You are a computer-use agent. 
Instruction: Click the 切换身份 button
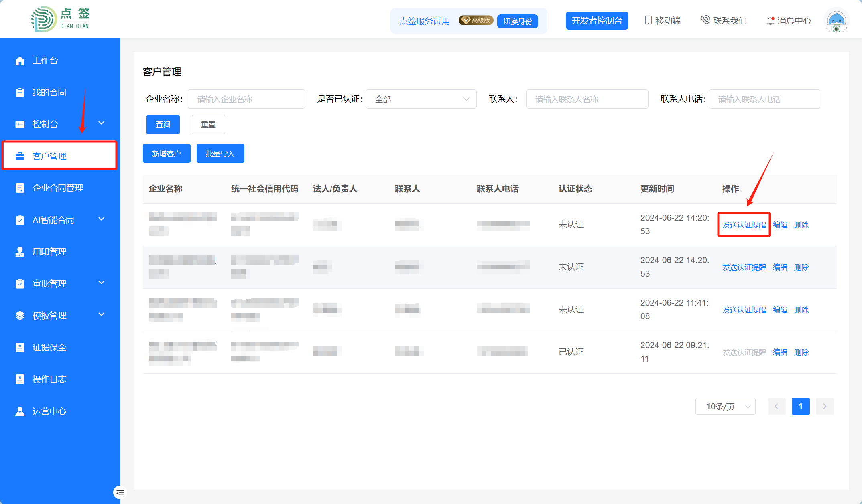(518, 21)
